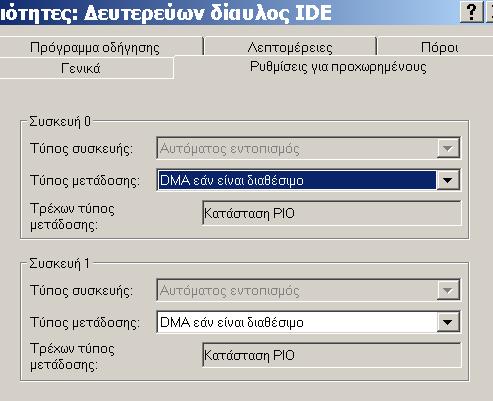The image size is (493, 401).
Task: Switch to the Πρόγραμμα οδήγησης tab
Action: point(95,47)
